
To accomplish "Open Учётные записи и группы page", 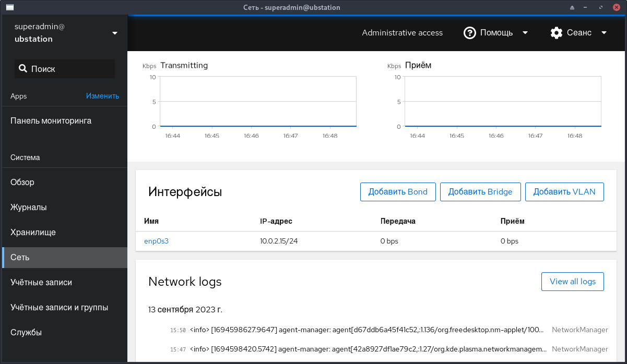I will point(65,307).
